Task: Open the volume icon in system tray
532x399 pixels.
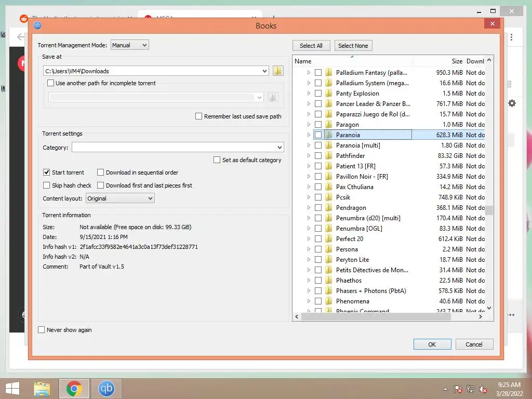Action: click(x=483, y=389)
